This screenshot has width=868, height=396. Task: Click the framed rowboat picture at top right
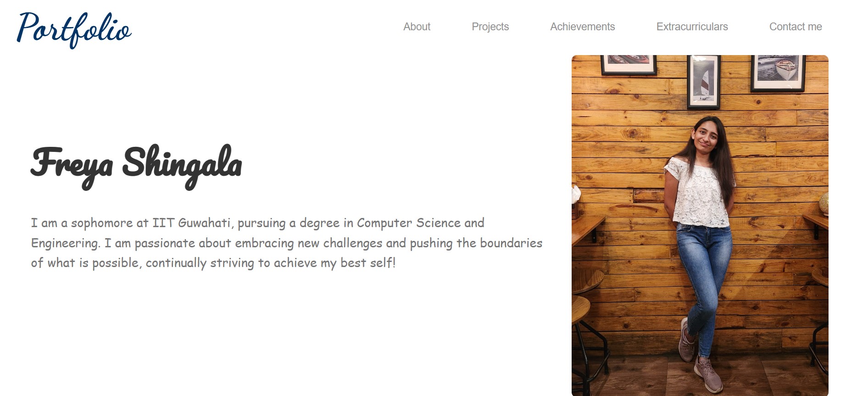point(778,71)
